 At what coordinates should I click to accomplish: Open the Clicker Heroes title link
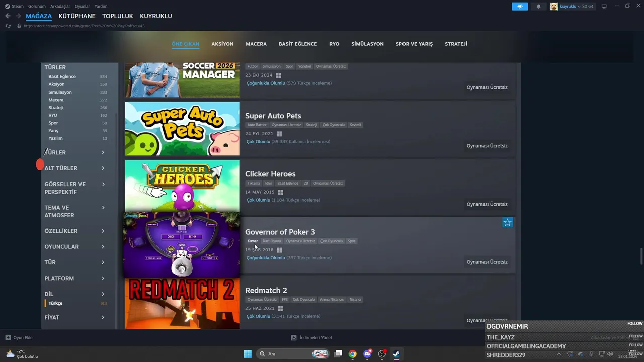click(270, 174)
